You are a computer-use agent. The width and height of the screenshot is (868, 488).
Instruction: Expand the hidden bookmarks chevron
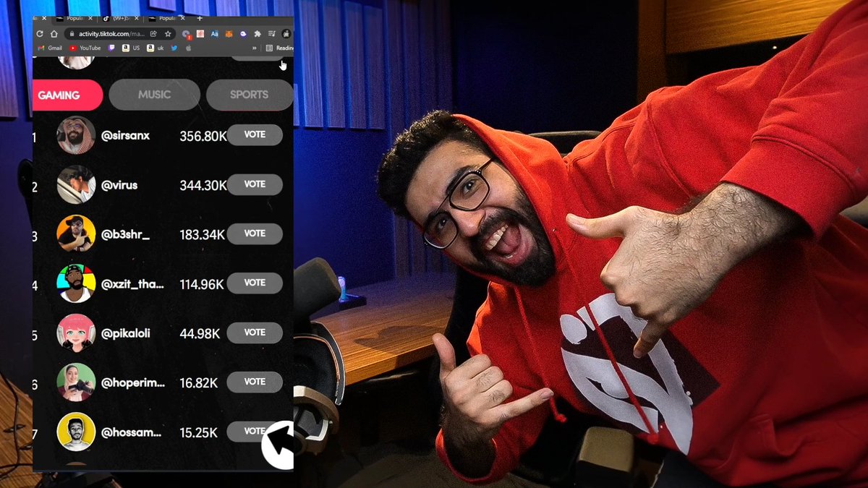tap(254, 48)
